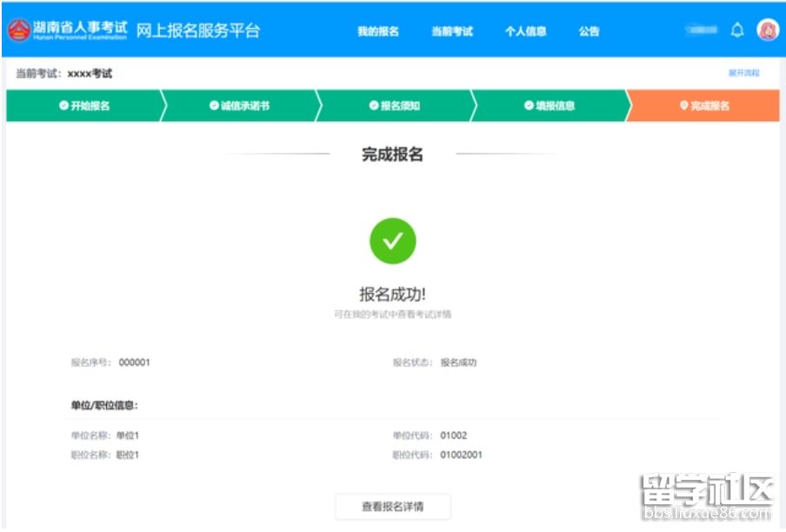Screen dimensions: 786x532
Task: Expand the process via 展开流程
Action: (743, 74)
